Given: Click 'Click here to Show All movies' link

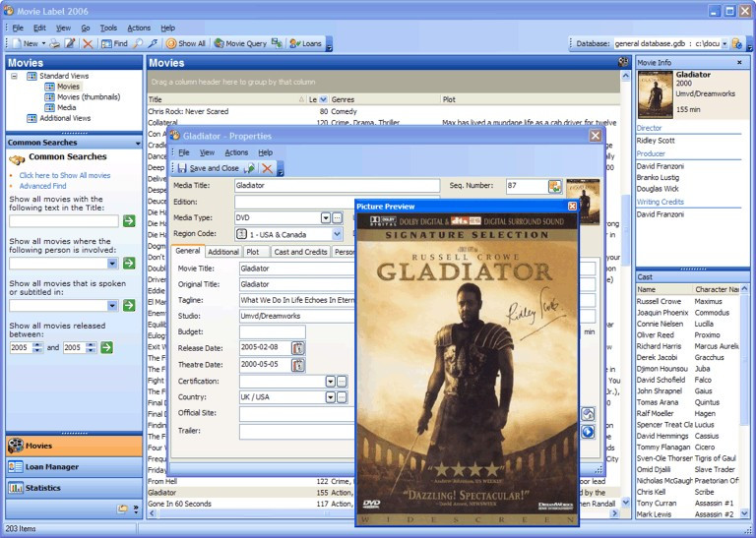Looking at the screenshot, I should tap(65, 175).
